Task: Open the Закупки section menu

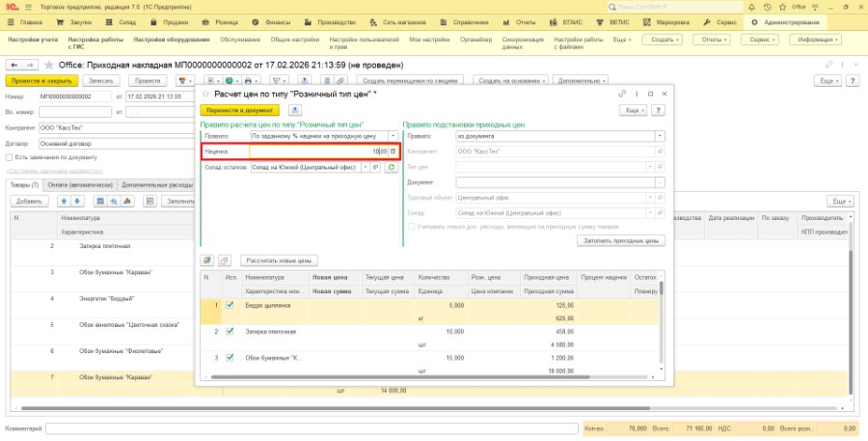Action: point(74,22)
